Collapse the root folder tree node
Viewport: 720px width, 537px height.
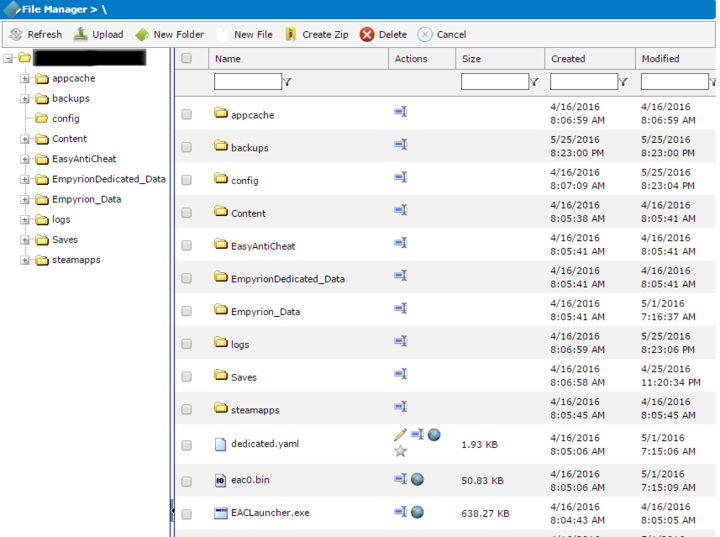8,58
